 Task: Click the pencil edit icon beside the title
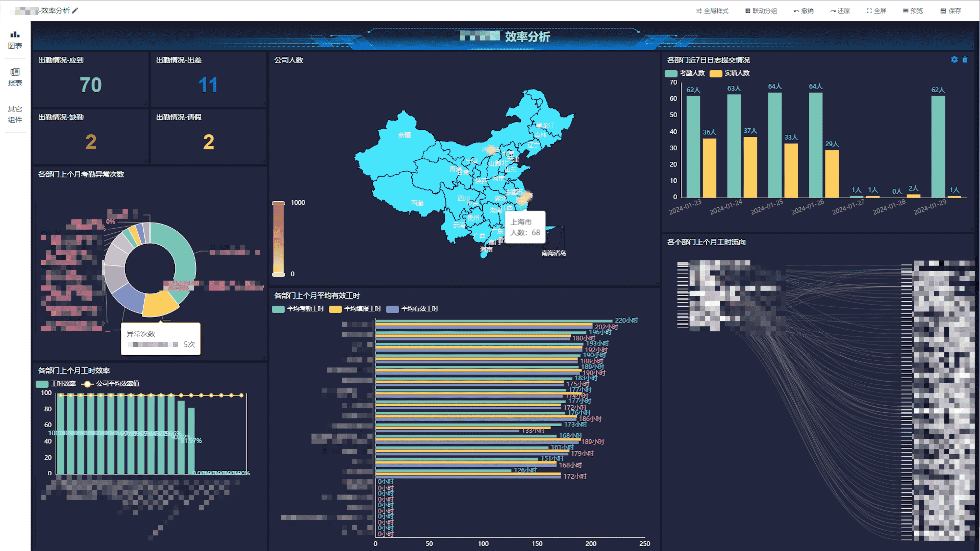coord(75,11)
